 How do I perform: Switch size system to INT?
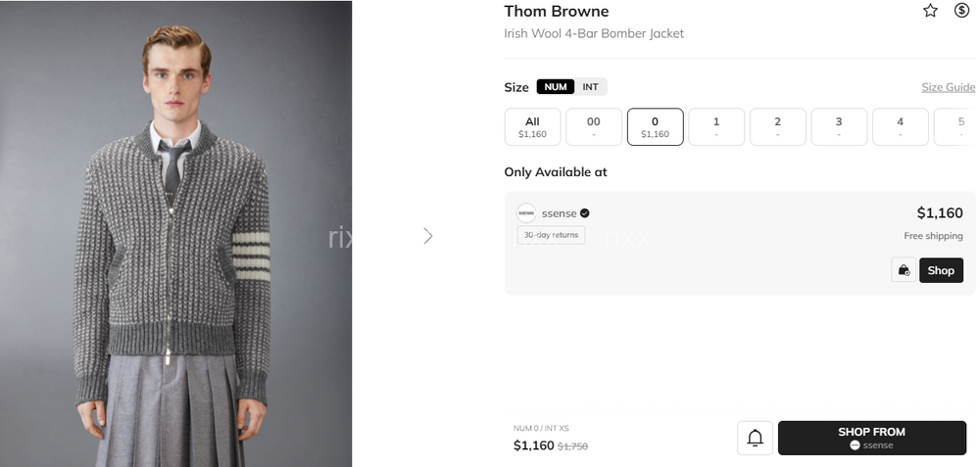(x=590, y=87)
